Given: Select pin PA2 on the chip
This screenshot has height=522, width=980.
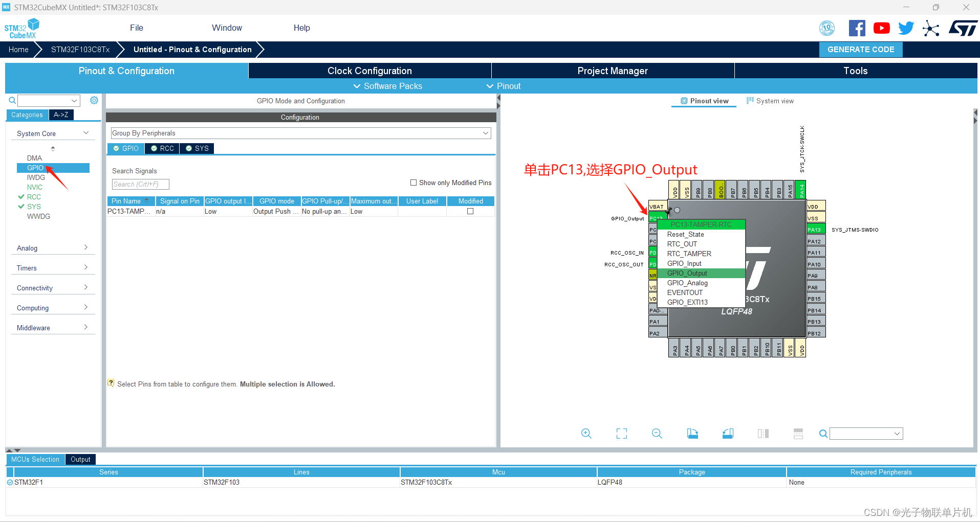Looking at the screenshot, I should coord(658,333).
